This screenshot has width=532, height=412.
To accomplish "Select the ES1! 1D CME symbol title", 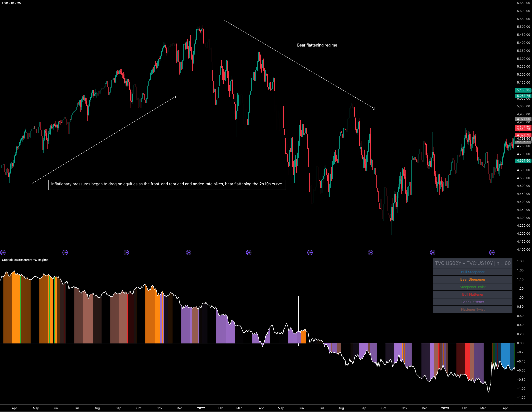I will (13, 3).
